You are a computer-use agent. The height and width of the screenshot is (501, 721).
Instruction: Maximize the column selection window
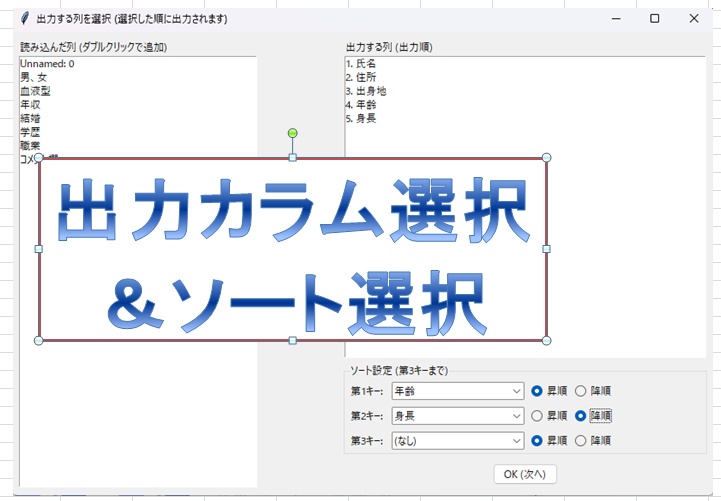click(x=655, y=19)
